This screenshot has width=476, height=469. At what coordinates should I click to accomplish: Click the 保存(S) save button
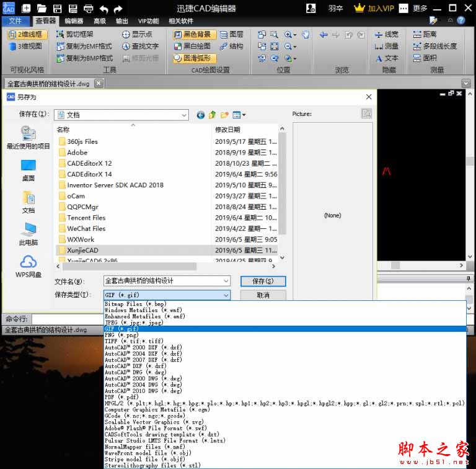tap(263, 281)
